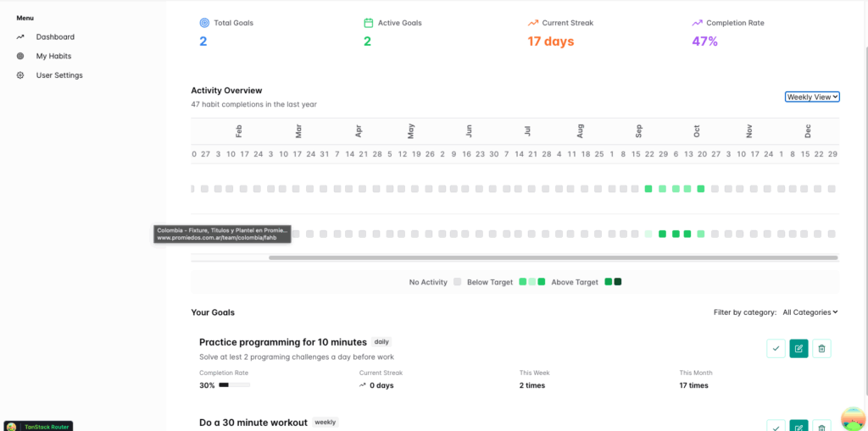868x431 pixels.
Task: Click the Completion Rate chart icon
Action: pyautogui.click(x=698, y=23)
